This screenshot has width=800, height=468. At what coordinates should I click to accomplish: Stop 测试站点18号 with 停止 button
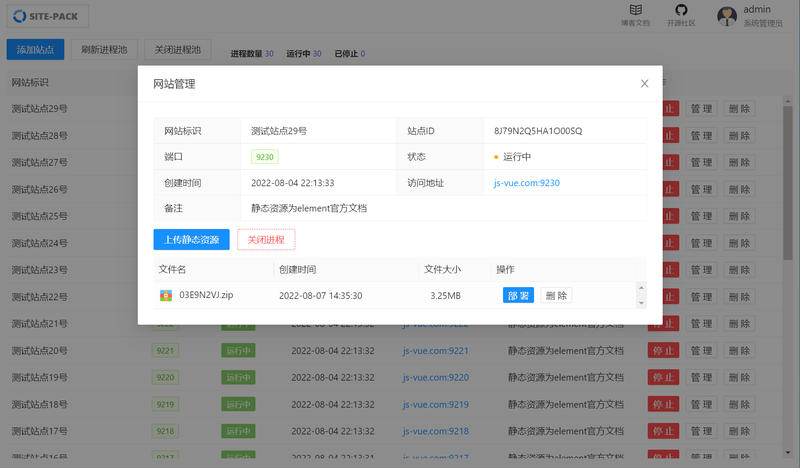[x=663, y=405]
